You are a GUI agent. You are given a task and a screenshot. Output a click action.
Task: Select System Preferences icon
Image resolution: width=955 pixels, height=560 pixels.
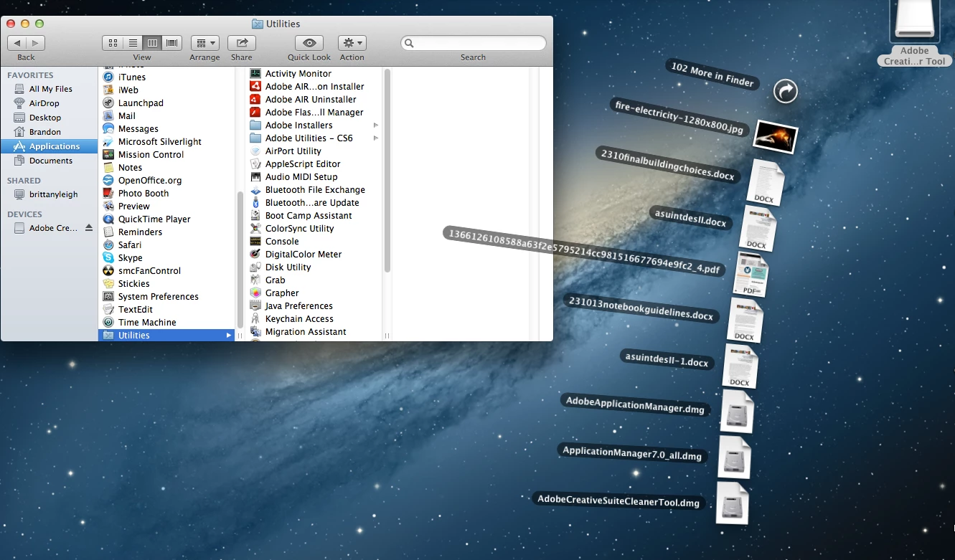click(x=108, y=296)
